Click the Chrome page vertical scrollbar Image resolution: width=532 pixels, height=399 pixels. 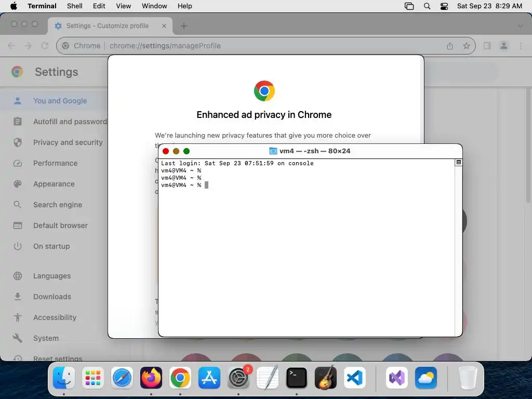click(528, 146)
